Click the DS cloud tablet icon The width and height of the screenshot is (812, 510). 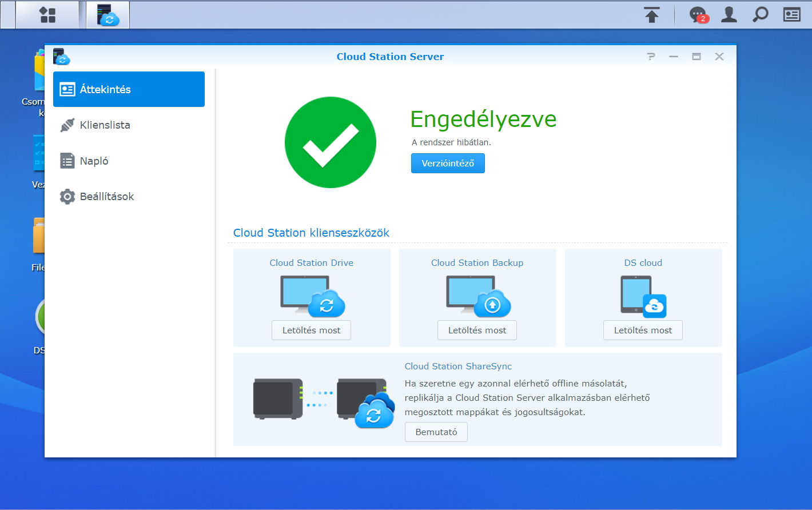tap(643, 296)
